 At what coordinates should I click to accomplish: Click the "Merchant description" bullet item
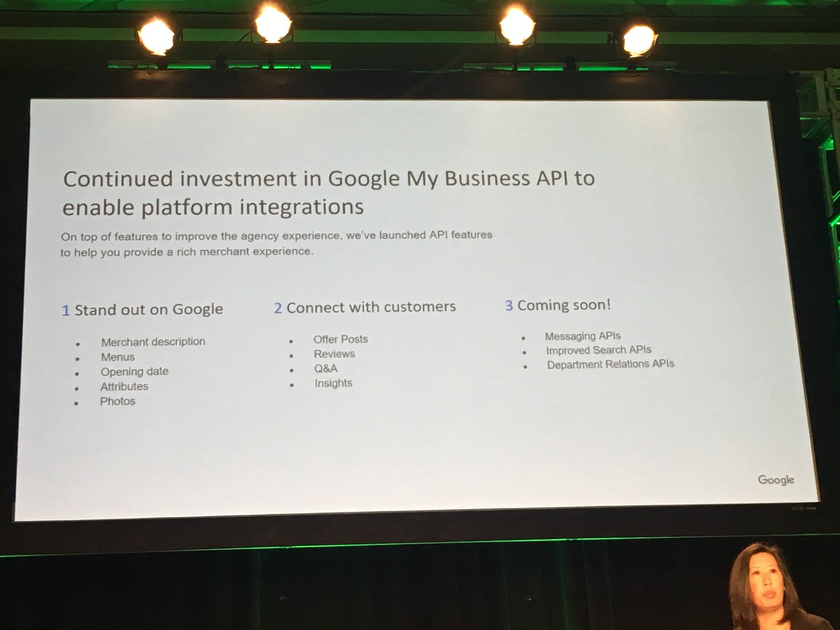click(153, 342)
